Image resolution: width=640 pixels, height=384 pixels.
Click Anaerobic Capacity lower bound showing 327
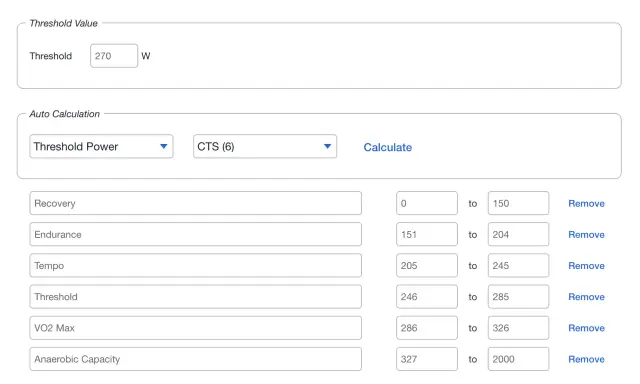coord(427,359)
